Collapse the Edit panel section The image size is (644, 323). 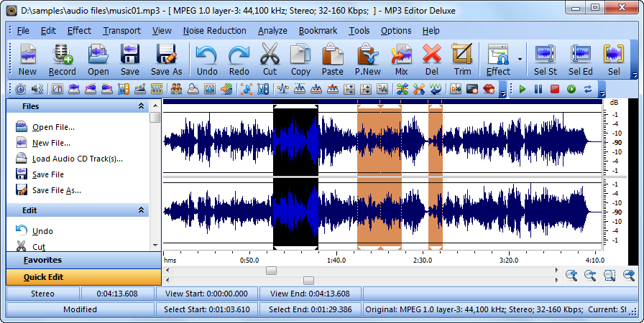click(141, 210)
